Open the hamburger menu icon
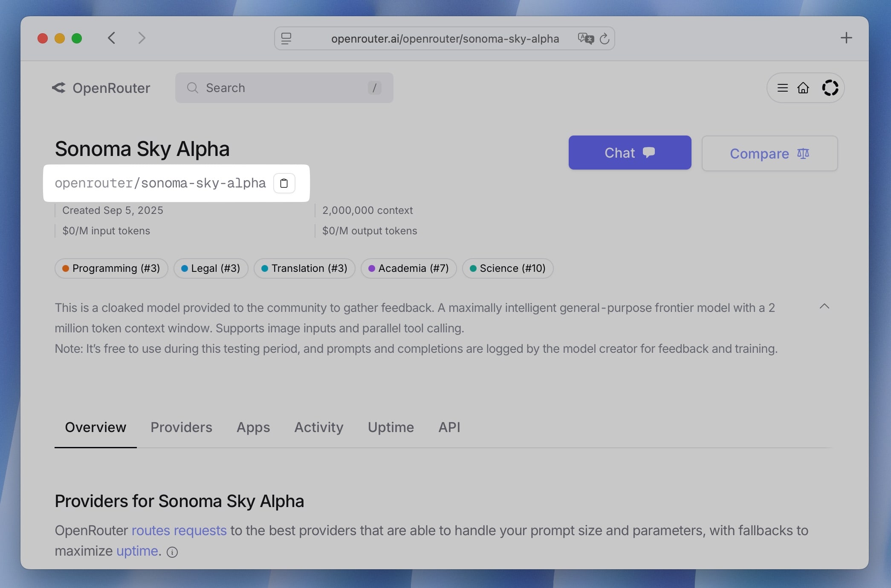The image size is (891, 588). click(782, 88)
